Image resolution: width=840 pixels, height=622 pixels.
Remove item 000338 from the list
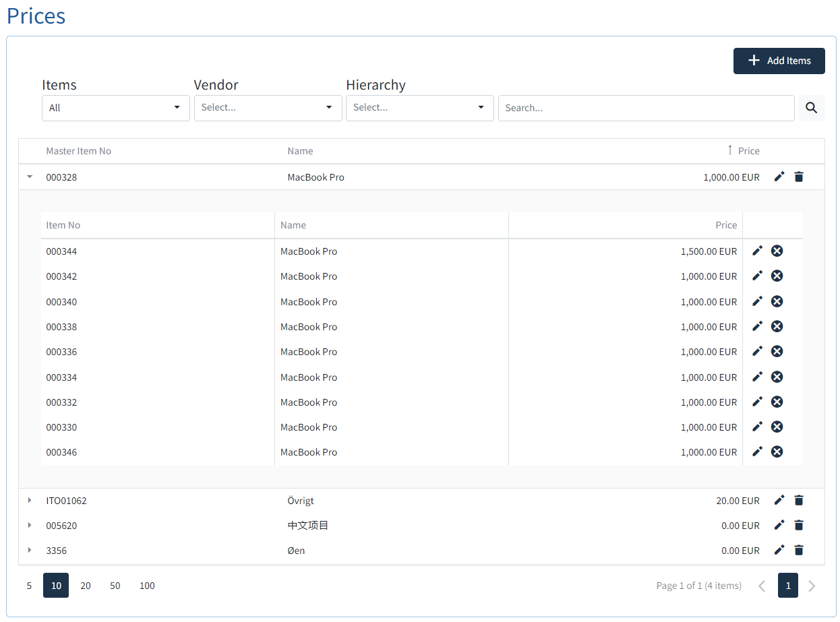(x=777, y=326)
